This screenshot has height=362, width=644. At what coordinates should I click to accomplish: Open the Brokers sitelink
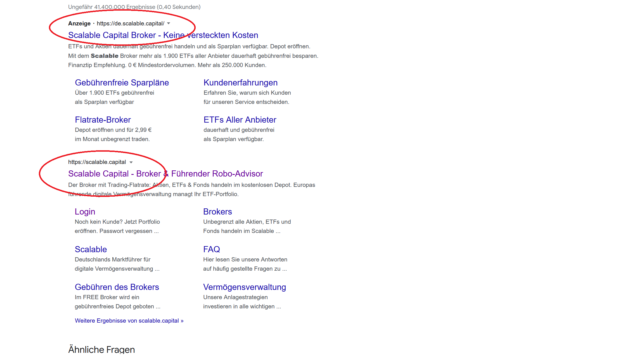pyautogui.click(x=217, y=212)
